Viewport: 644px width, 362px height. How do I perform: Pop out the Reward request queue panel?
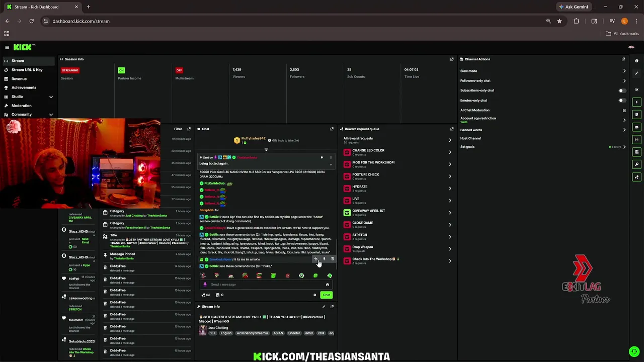pyautogui.click(x=452, y=129)
